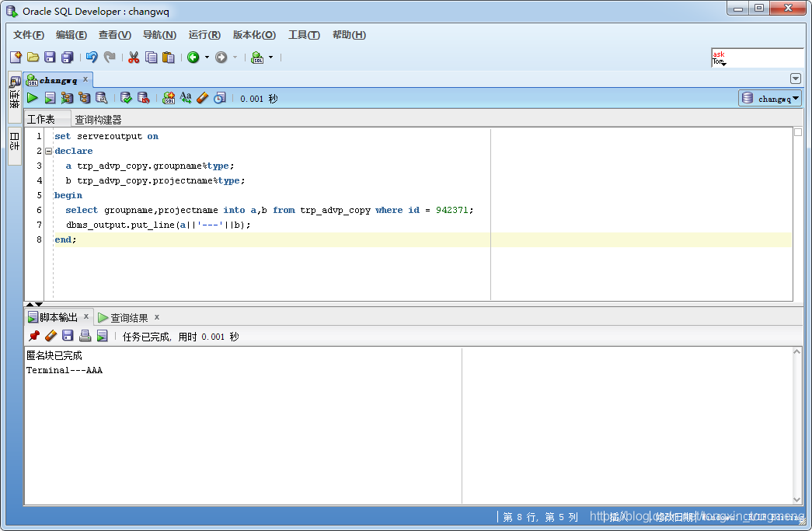Click Unshared SQL Worksheet icon
This screenshot has height=531, width=812.
coord(169,97)
